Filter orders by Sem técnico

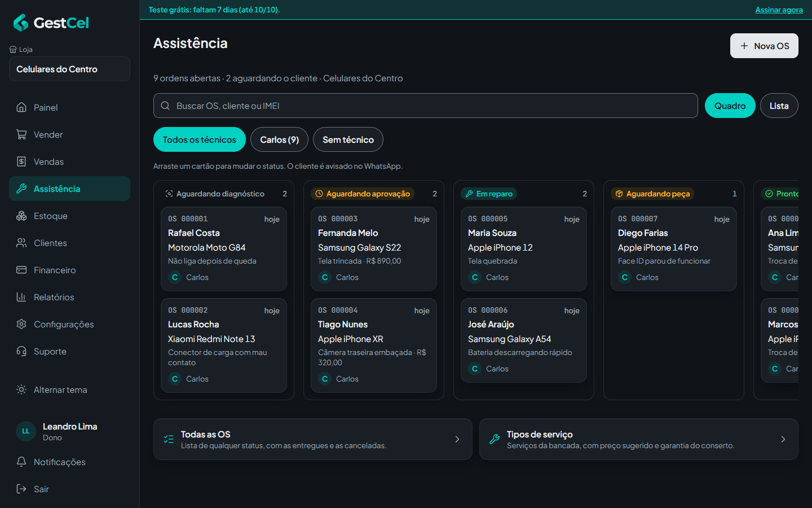[348, 139]
